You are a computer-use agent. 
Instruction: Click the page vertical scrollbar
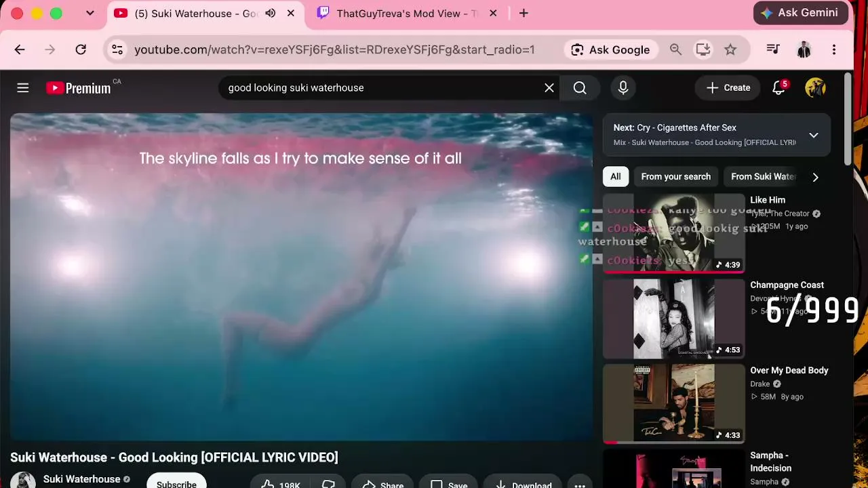848,119
